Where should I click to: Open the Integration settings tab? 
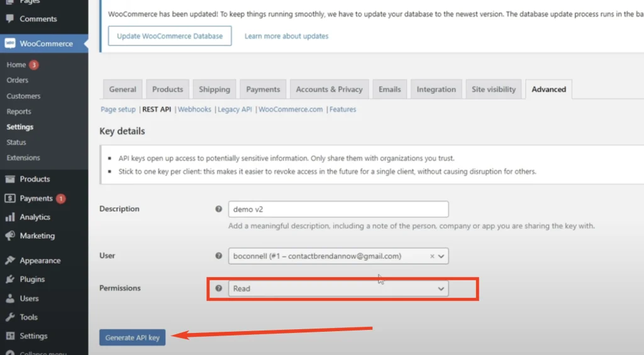click(436, 89)
